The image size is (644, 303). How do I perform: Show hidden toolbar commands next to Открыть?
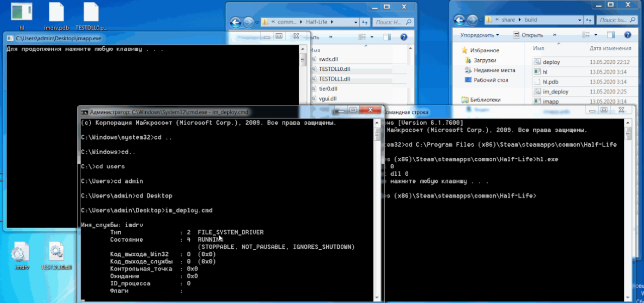[555, 35]
